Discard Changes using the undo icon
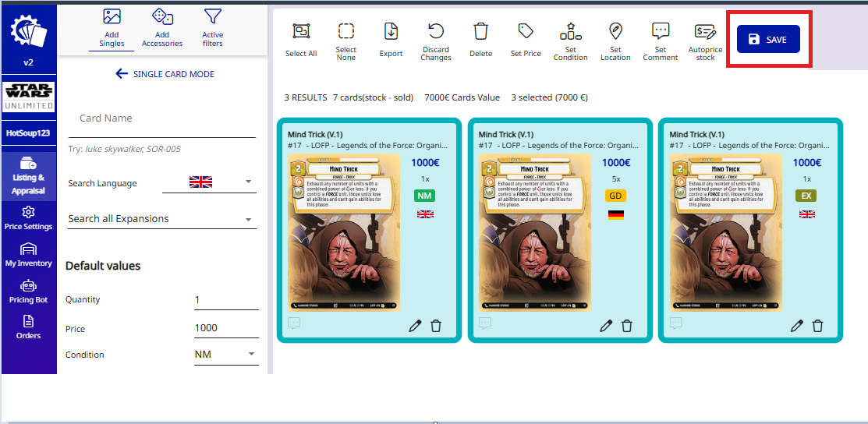The width and height of the screenshot is (868, 424). pos(436,31)
